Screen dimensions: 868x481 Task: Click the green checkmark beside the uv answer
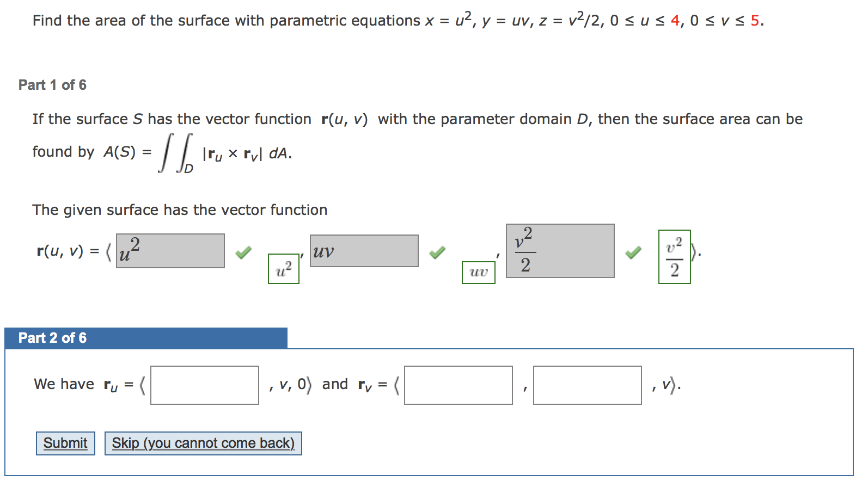tap(438, 251)
